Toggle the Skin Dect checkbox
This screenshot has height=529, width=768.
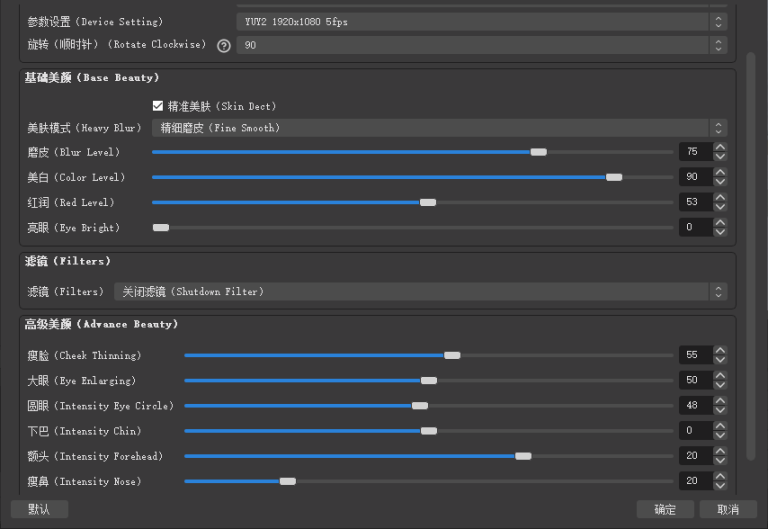pyautogui.click(x=157, y=106)
